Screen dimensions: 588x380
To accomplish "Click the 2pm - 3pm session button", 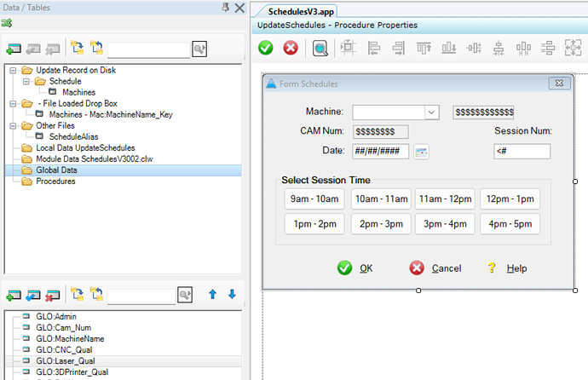I will tap(381, 224).
